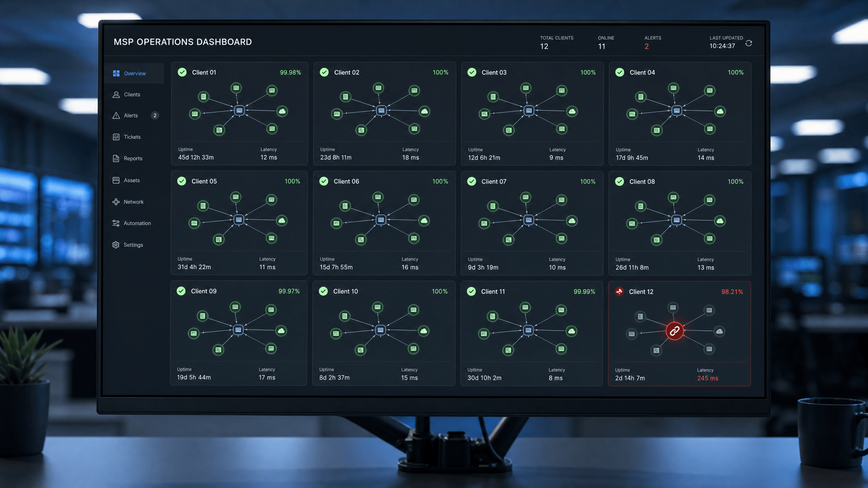Click the red broken-link hub in Client 12
The width and height of the screenshot is (868, 488).
click(x=674, y=331)
